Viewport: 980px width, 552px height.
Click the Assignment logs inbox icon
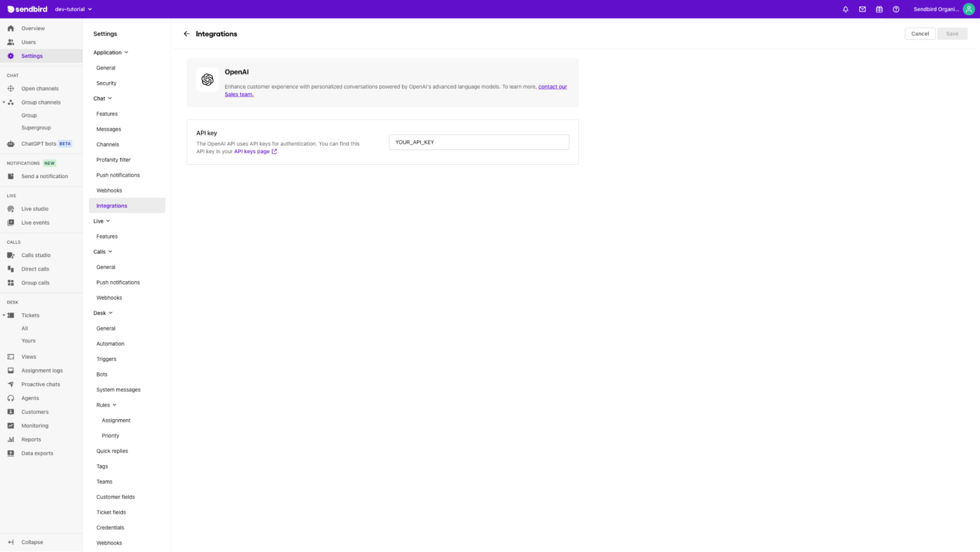click(11, 370)
